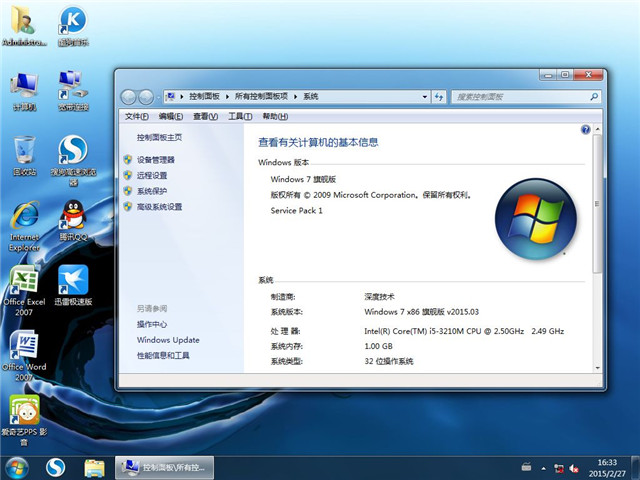This screenshot has width=640, height=480.
Task: Open the Windows Start orb
Action: point(17,468)
